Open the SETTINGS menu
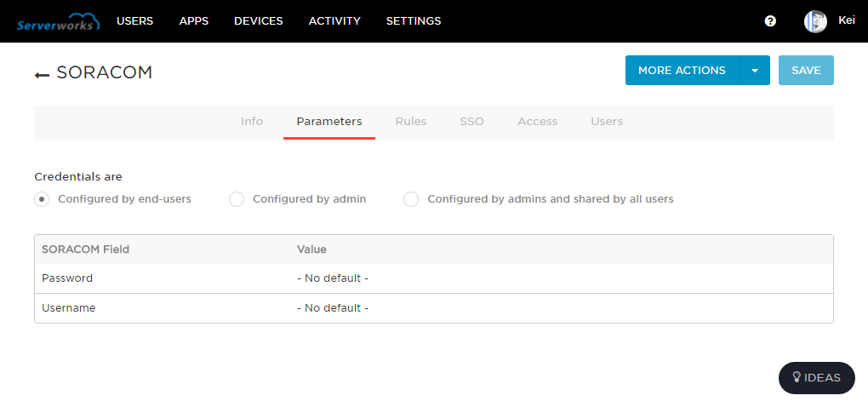 click(414, 21)
